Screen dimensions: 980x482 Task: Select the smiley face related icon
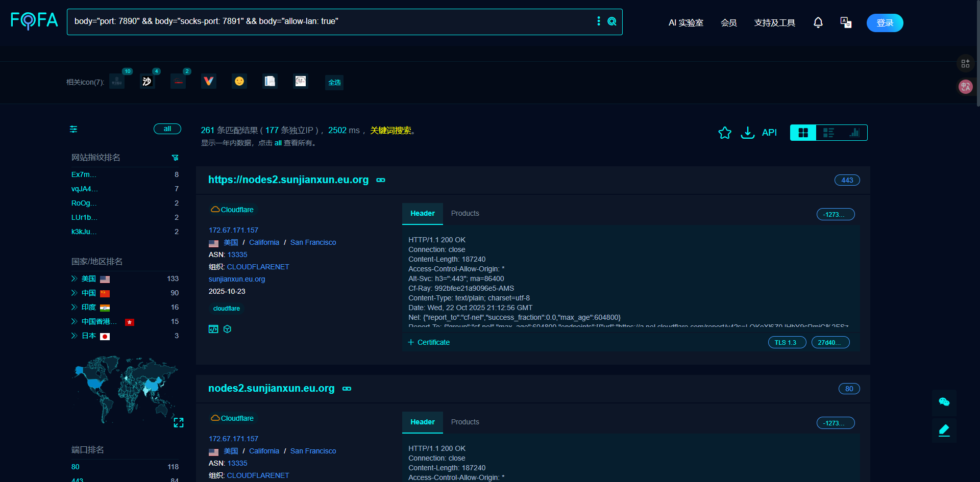[x=239, y=81]
